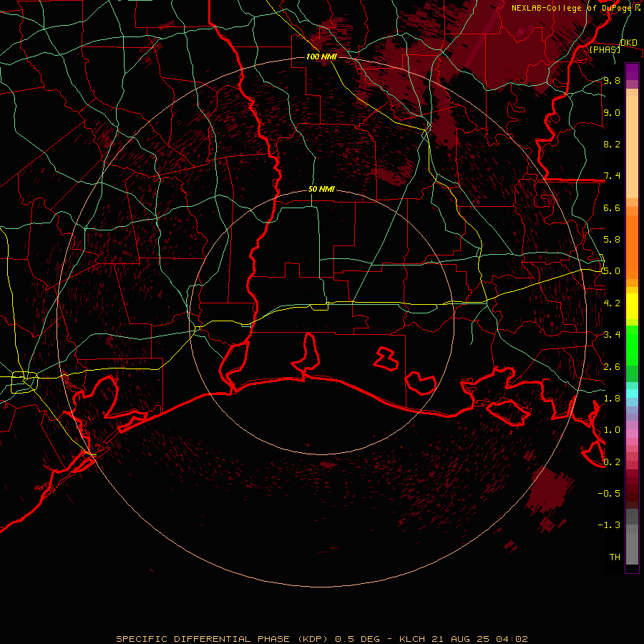Click the 9.0 scale value

[612, 112]
